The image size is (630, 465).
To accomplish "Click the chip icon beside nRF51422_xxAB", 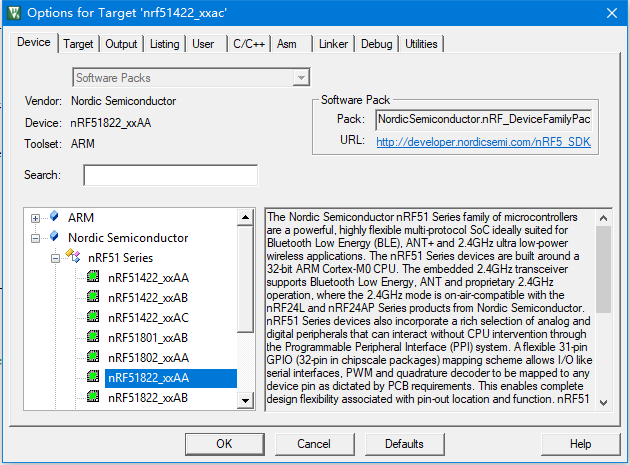I will point(93,296).
